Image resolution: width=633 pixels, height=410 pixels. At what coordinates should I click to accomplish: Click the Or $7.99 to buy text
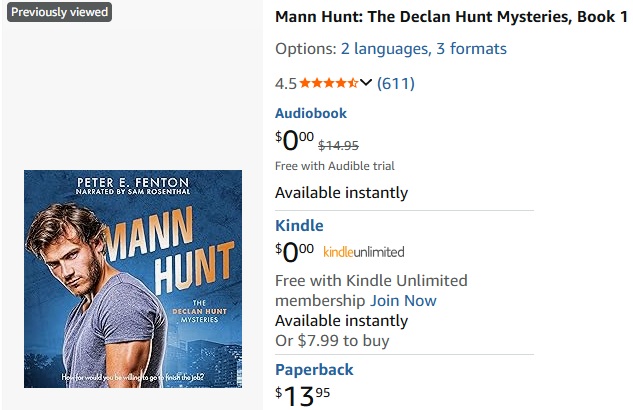(332, 340)
